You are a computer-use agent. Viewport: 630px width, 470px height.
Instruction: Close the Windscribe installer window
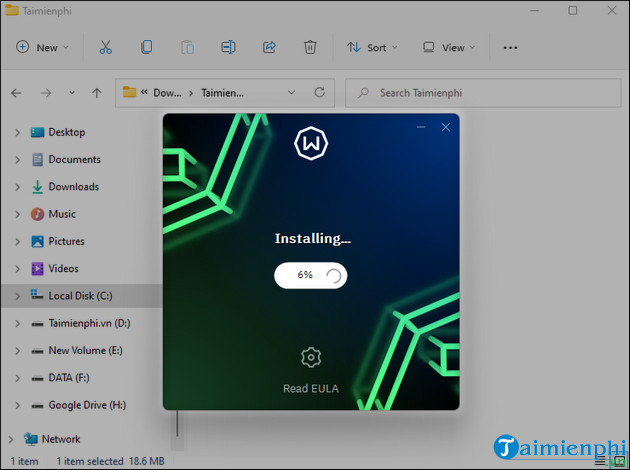[x=446, y=127]
